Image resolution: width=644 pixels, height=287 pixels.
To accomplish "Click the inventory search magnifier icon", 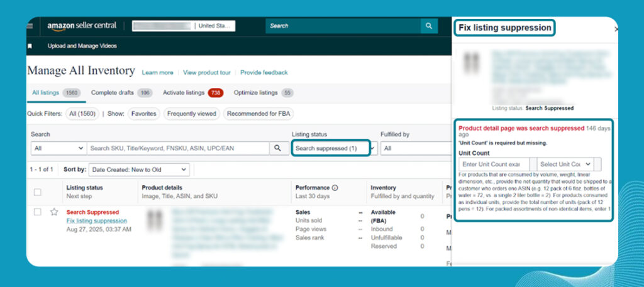I will [x=277, y=148].
